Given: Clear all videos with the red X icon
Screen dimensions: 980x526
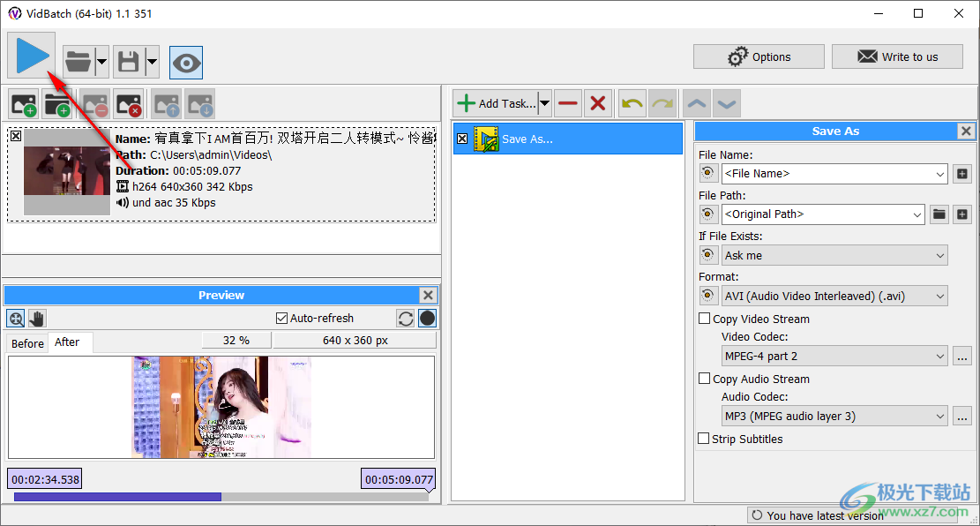Looking at the screenshot, I should point(129,104).
